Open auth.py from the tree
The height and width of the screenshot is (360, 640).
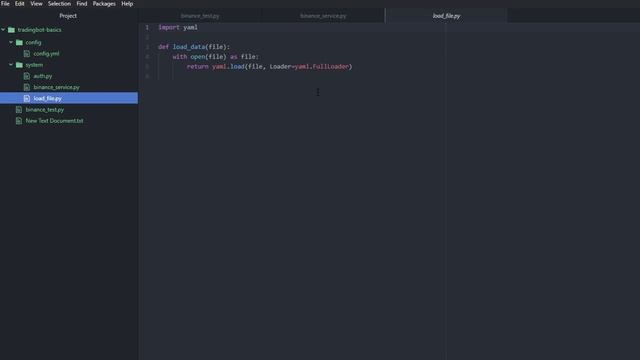(42, 76)
